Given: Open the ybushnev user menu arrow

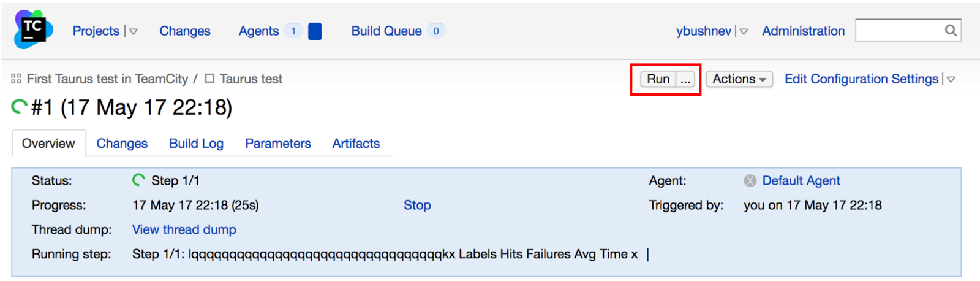Looking at the screenshot, I should pyautogui.click(x=744, y=31).
